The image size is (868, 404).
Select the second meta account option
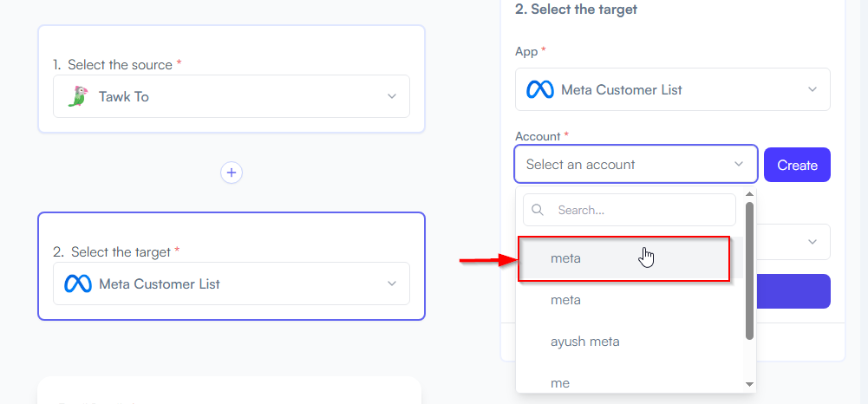coord(630,300)
